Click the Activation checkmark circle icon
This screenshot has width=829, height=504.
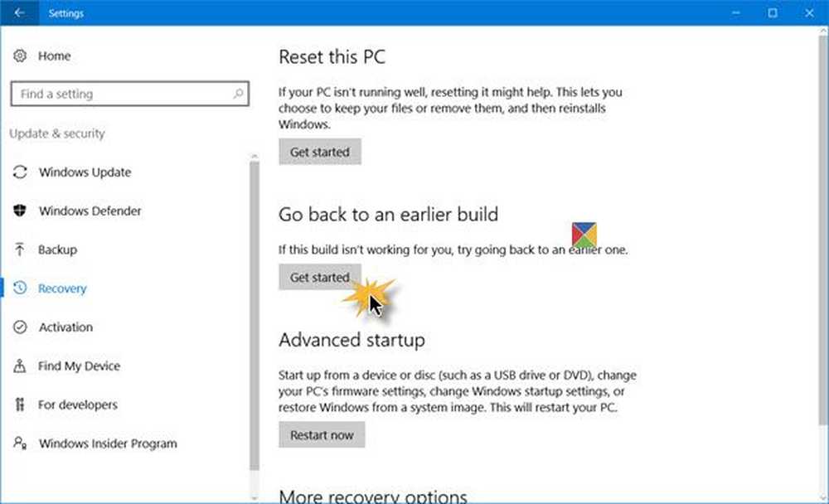click(x=20, y=327)
